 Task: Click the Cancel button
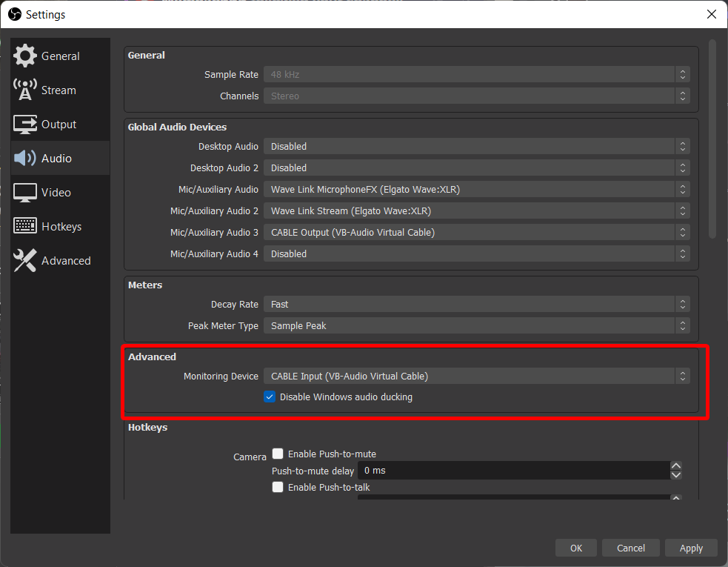(x=630, y=548)
